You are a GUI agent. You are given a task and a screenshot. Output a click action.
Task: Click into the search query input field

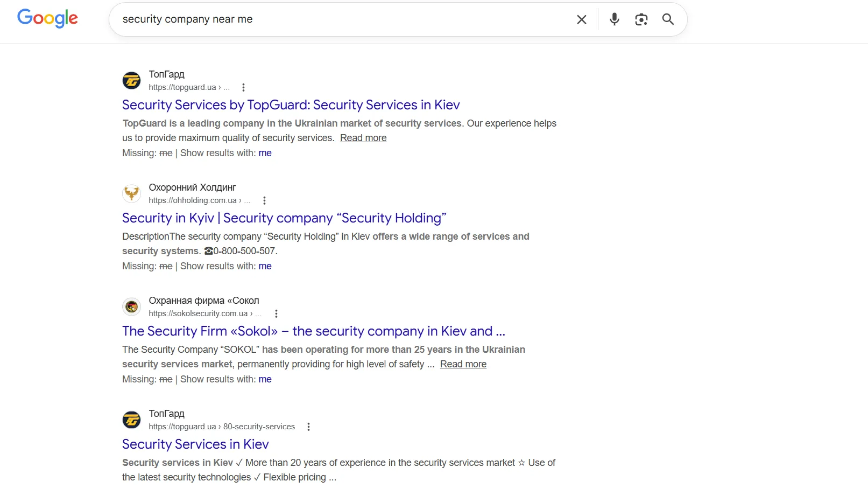[x=344, y=19]
